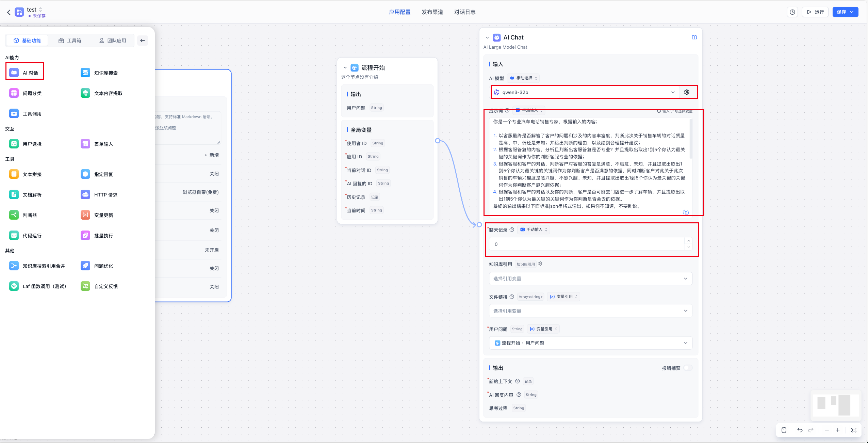Viewport: 868px width, 443px height.
Task: Zoom out the canvas
Action: 826,430
